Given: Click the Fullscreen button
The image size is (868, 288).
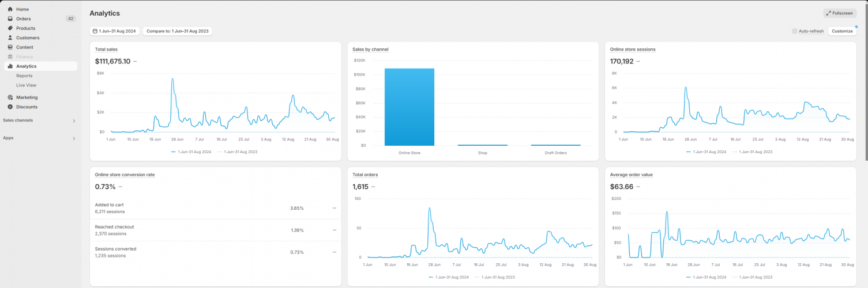Looking at the screenshot, I should pyautogui.click(x=839, y=13).
